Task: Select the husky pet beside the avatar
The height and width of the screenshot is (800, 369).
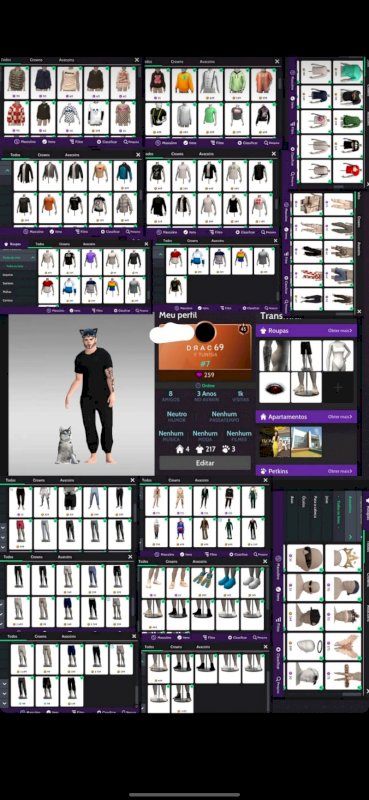Action: point(67,445)
